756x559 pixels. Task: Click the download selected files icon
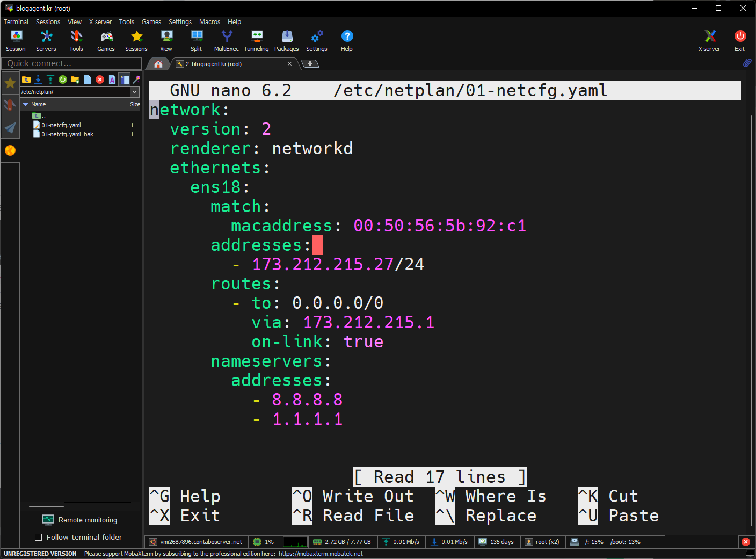(x=38, y=79)
